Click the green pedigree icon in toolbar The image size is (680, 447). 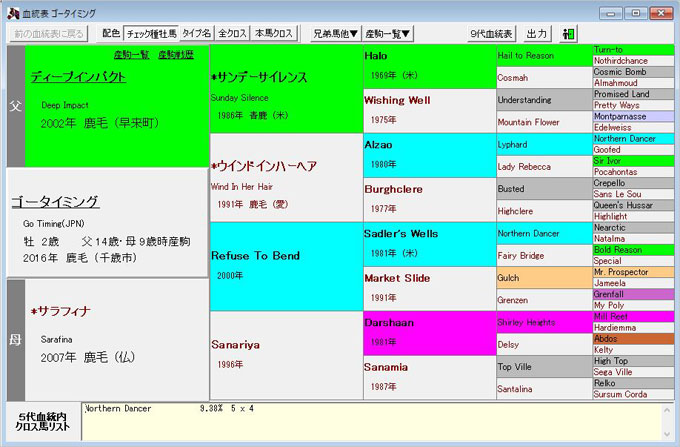tap(568, 34)
